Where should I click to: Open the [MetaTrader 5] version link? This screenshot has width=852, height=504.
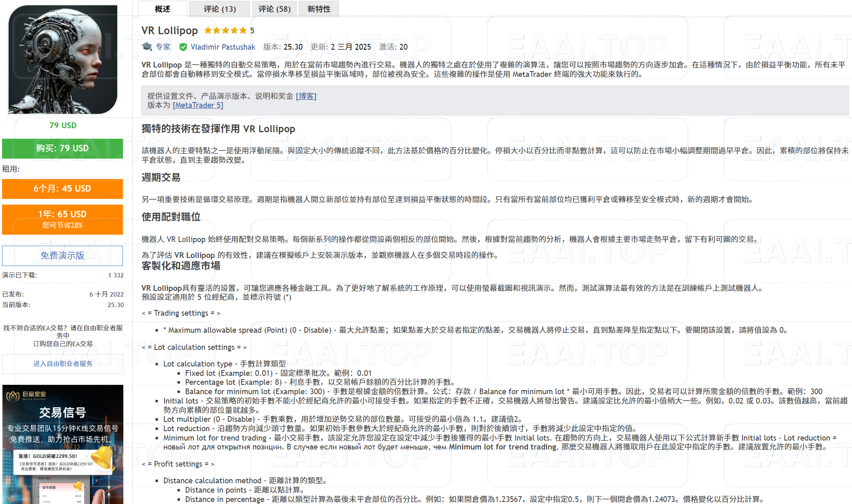tap(197, 105)
